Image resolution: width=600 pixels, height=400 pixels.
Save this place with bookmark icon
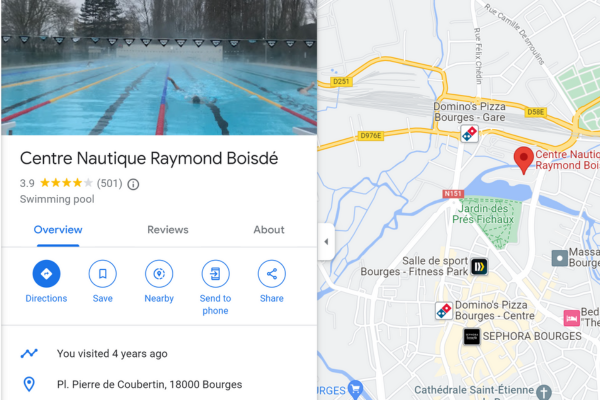[x=103, y=274]
